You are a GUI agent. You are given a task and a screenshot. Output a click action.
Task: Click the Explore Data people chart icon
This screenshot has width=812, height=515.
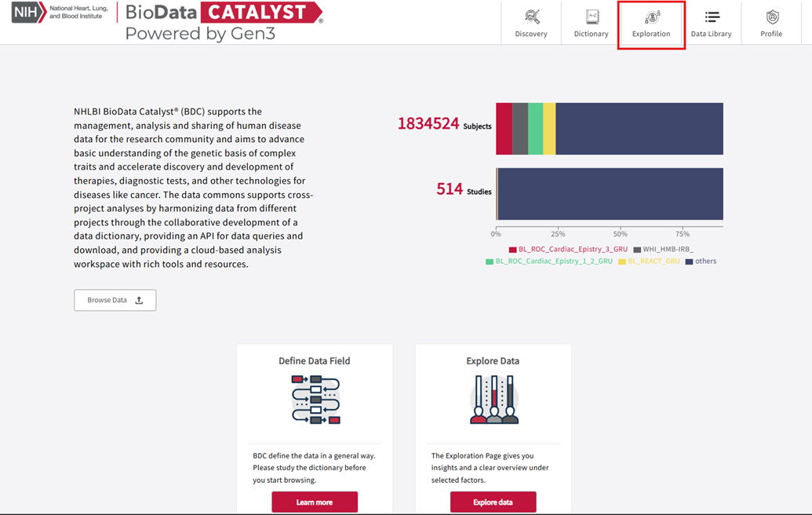[x=494, y=400]
